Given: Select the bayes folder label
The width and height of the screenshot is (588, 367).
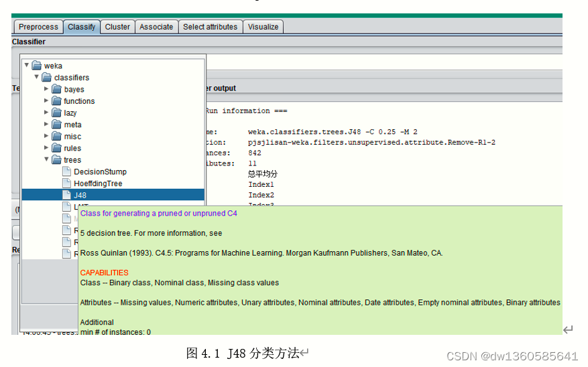Looking at the screenshot, I should point(74,90).
